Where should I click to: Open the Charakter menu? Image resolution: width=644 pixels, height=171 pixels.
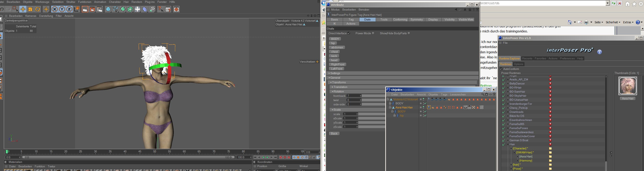click(x=115, y=2)
